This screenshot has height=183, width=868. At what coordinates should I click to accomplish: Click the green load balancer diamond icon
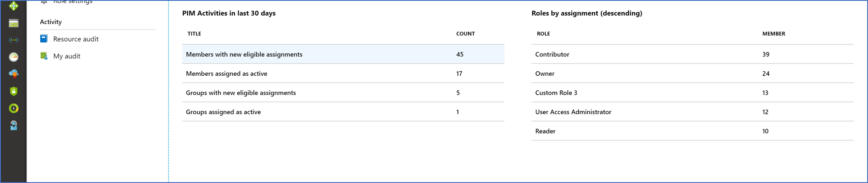pos(13,6)
